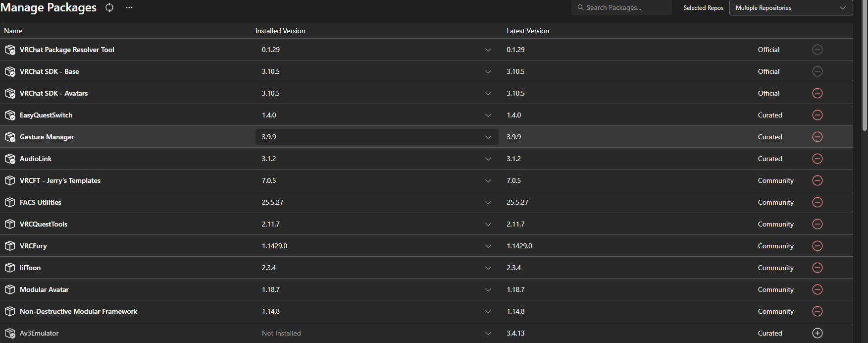Select the FACS Utilities package name

pos(41,202)
